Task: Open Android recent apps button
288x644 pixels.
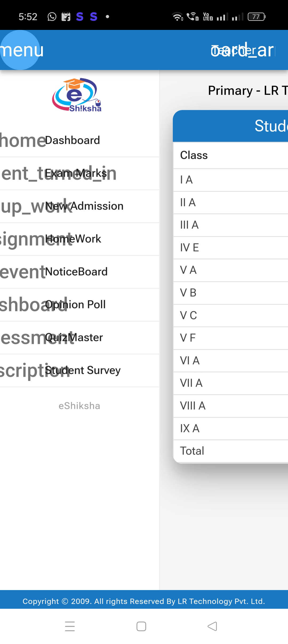Action: point(70,626)
